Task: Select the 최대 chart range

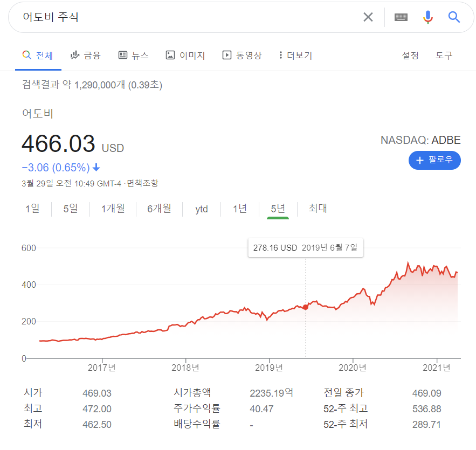Action: (318, 209)
